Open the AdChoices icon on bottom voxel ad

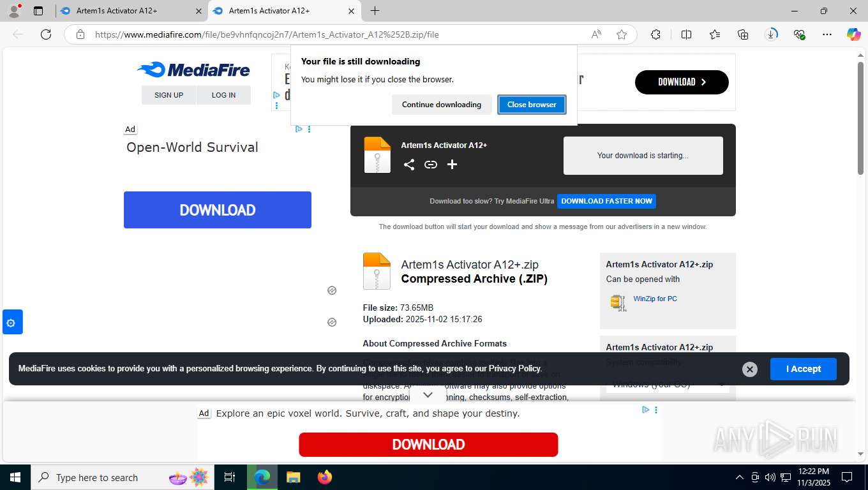pos(645,410)
